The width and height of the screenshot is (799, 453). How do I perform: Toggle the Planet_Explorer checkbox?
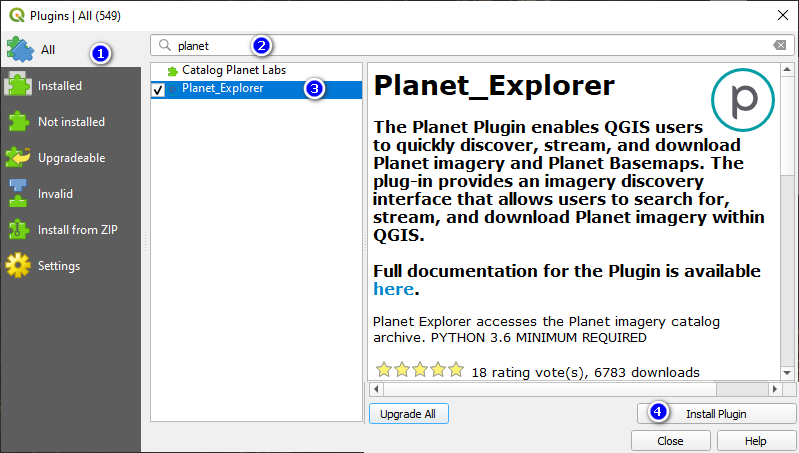(x=158, y=90)
